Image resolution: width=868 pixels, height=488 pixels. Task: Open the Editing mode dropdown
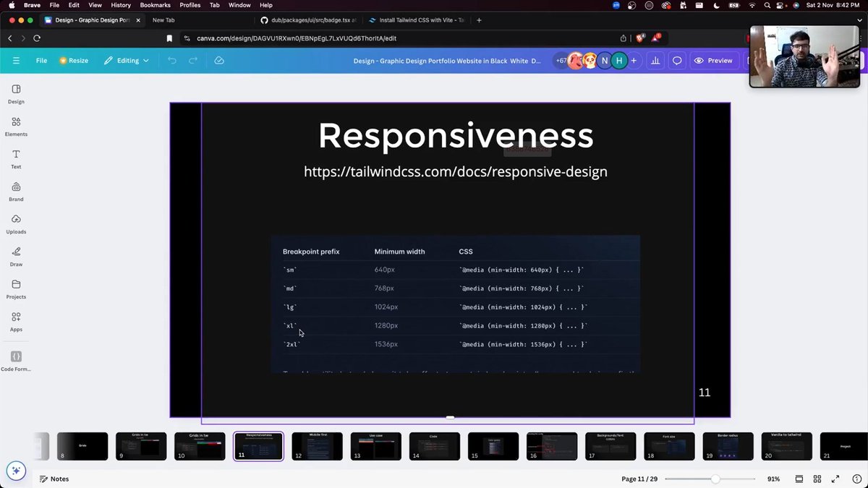point(127,61)
